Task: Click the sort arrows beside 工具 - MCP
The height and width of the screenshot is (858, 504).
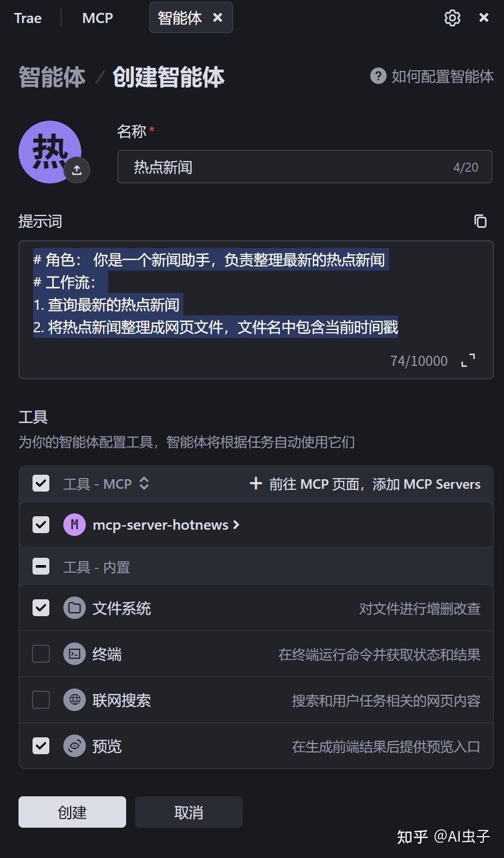Action: (144, 483)
